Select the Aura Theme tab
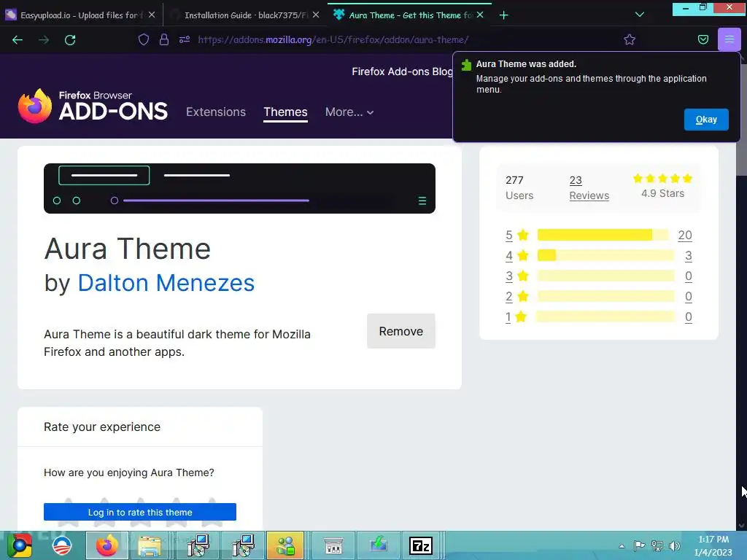Image resolution: width=747 pixels, height=560 pixels. (x=410, y=15)
